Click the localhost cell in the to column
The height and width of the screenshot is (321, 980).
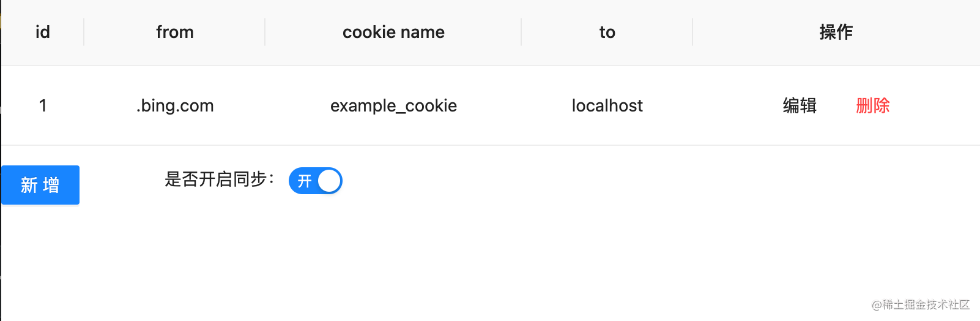(607, 105)
